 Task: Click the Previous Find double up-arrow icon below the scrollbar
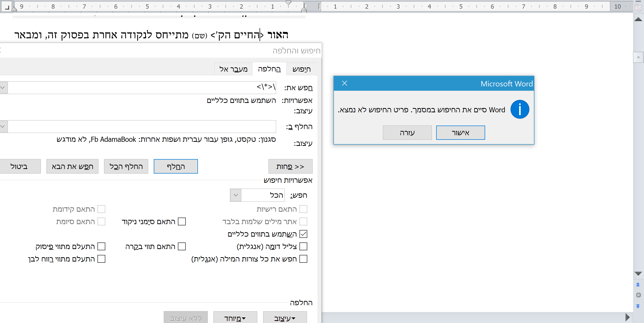click(x=638, y=284)
